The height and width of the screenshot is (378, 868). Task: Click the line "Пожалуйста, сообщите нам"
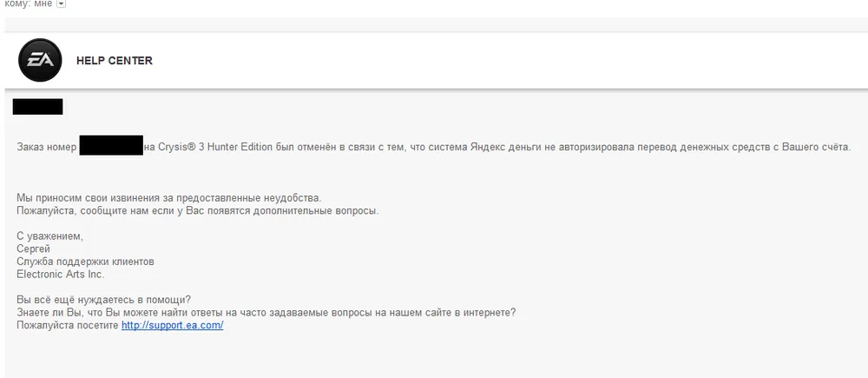pyautogui.click(x=198, y=211)
